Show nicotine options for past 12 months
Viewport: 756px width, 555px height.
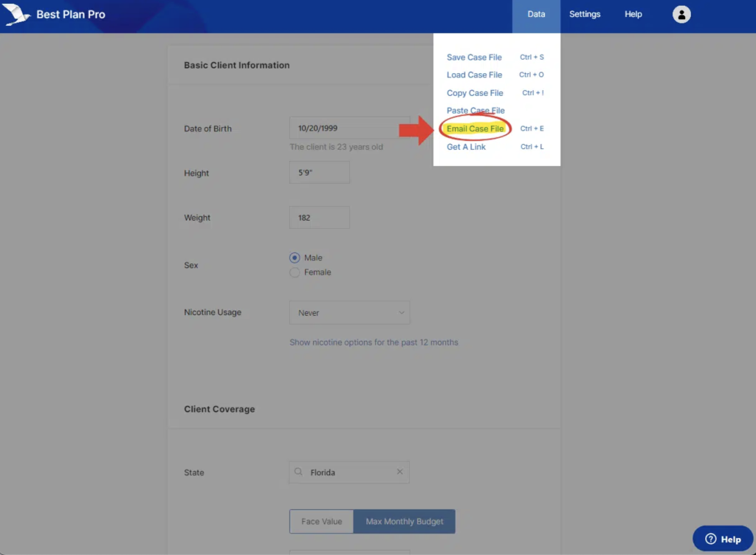click(374, 342)
